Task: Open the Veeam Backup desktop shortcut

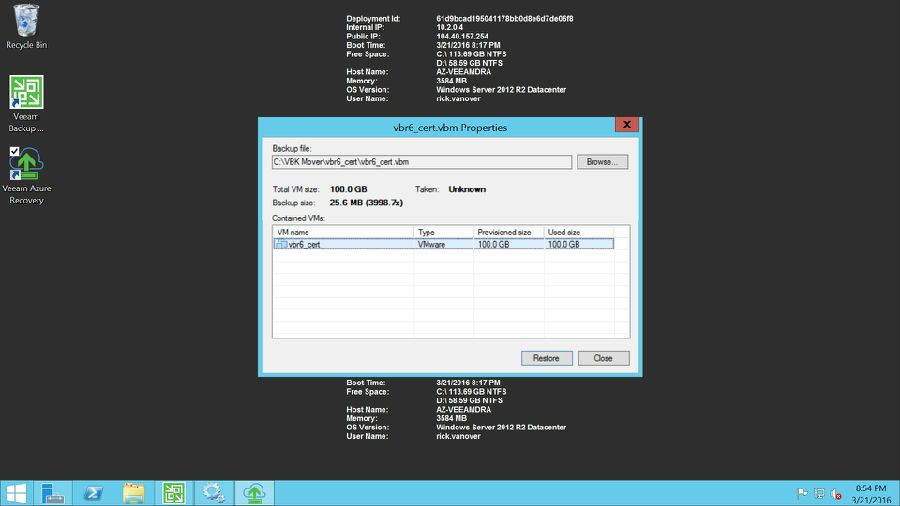Action: (x=26, y=104)
